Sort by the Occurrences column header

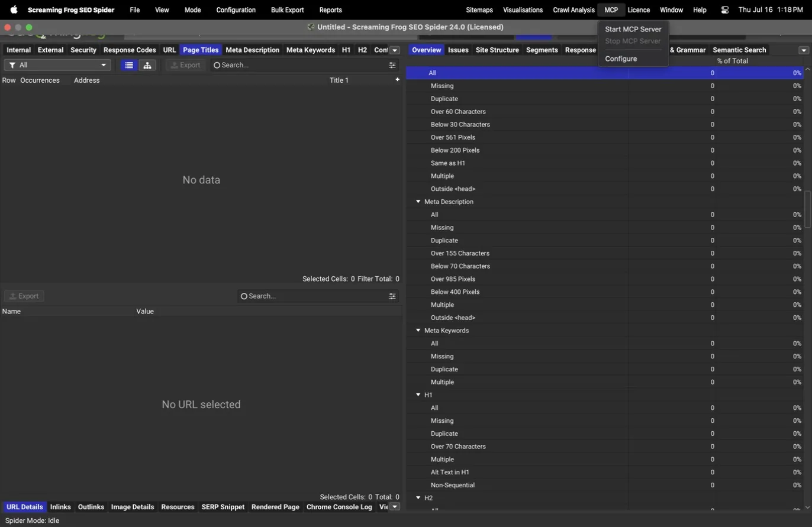pos(40,80)
